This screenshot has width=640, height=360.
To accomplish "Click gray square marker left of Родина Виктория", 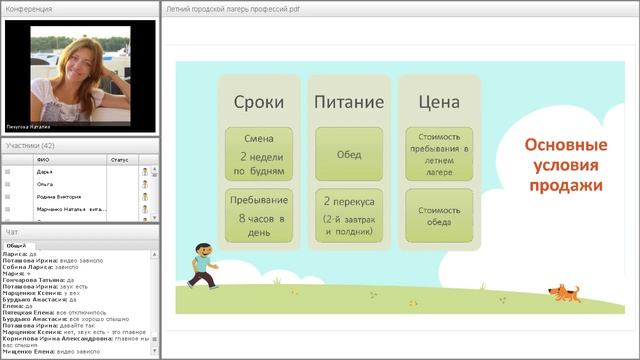I will [x=7, y=197].
